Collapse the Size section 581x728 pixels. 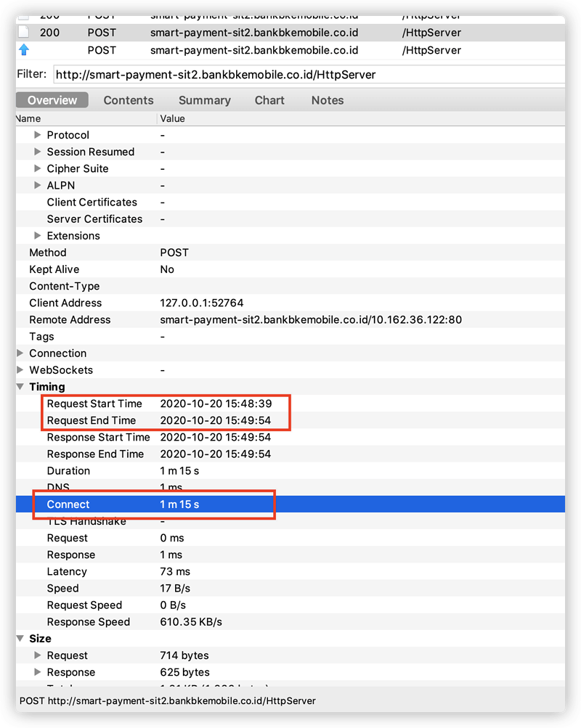[x=20, y=639]
